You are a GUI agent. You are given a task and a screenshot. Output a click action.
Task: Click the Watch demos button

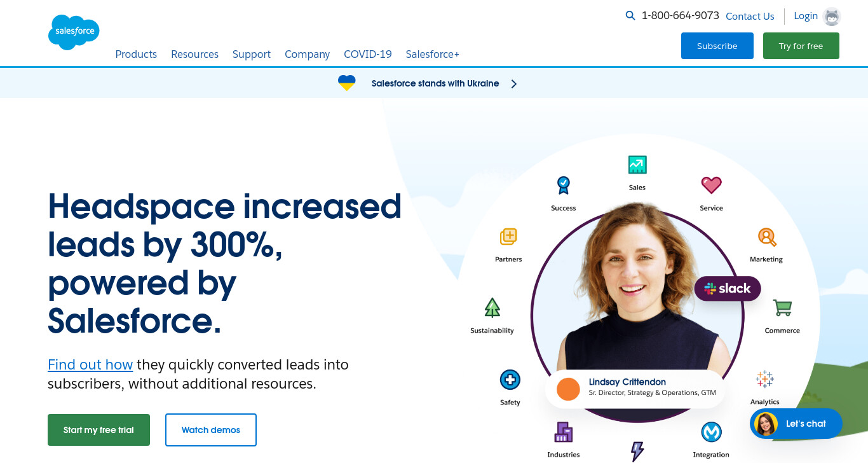(211, 430)
